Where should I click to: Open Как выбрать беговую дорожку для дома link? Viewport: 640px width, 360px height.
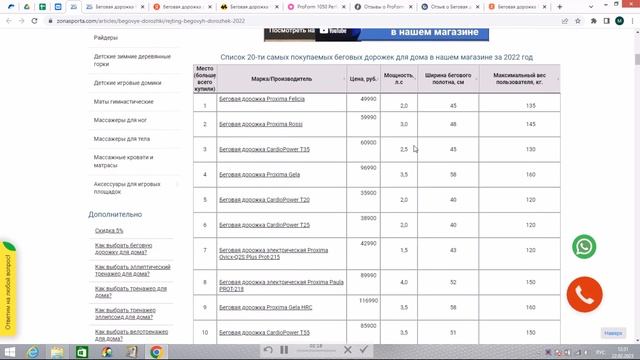tap(123, 249)
